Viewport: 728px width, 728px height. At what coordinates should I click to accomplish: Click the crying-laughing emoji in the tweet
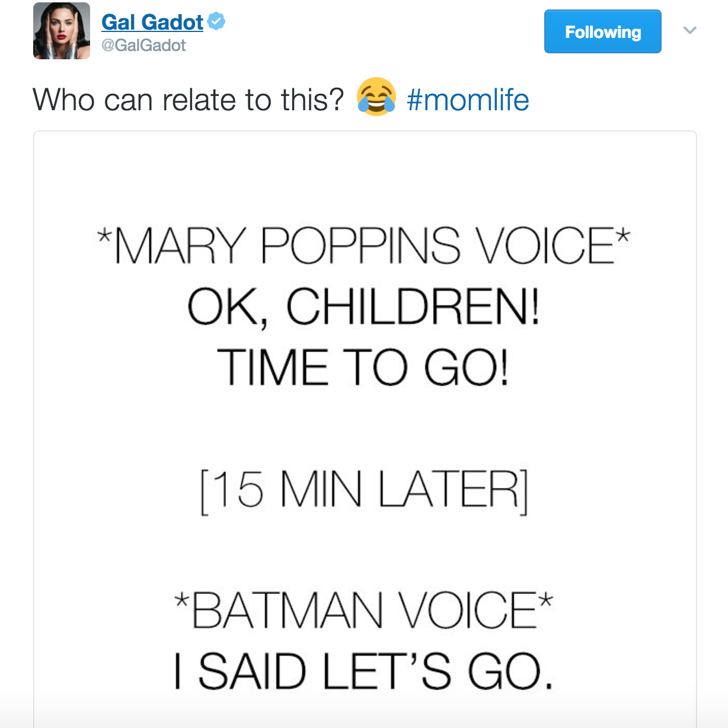click(376, 97)
